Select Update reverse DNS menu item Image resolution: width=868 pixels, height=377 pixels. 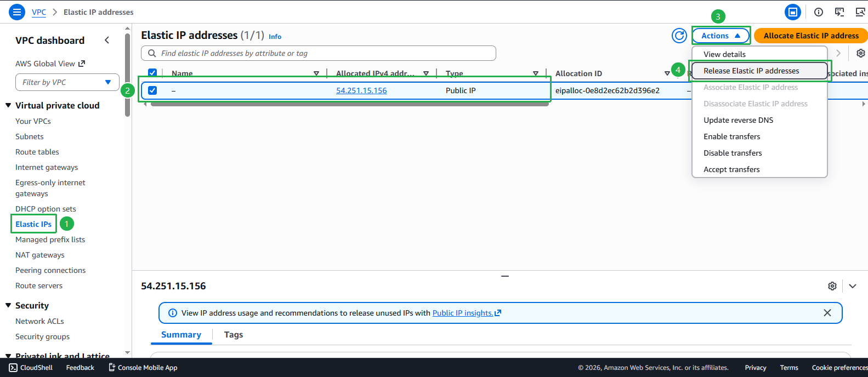pyautogui.click(x=759, y=120)
